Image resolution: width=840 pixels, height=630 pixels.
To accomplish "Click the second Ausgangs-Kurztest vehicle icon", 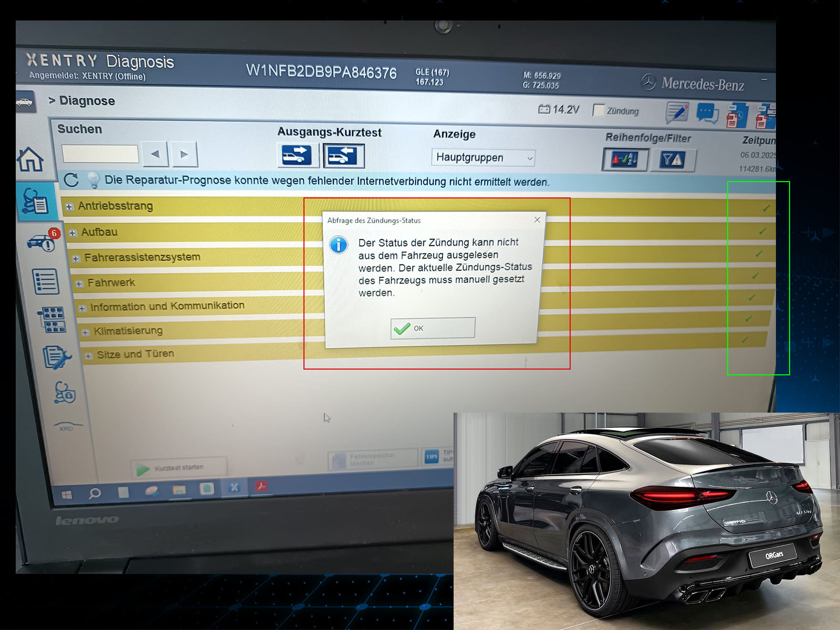I will (343, 156).
